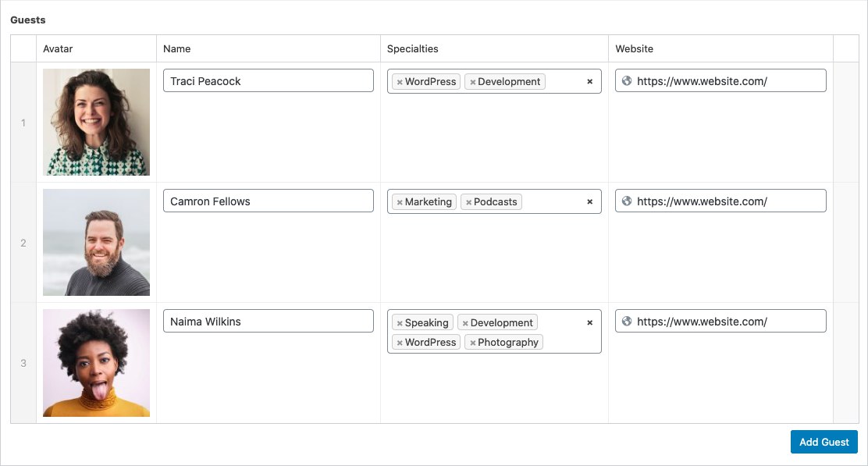
Task: Clear all specialties for Naima Wilkins
Action: point(589,322)
